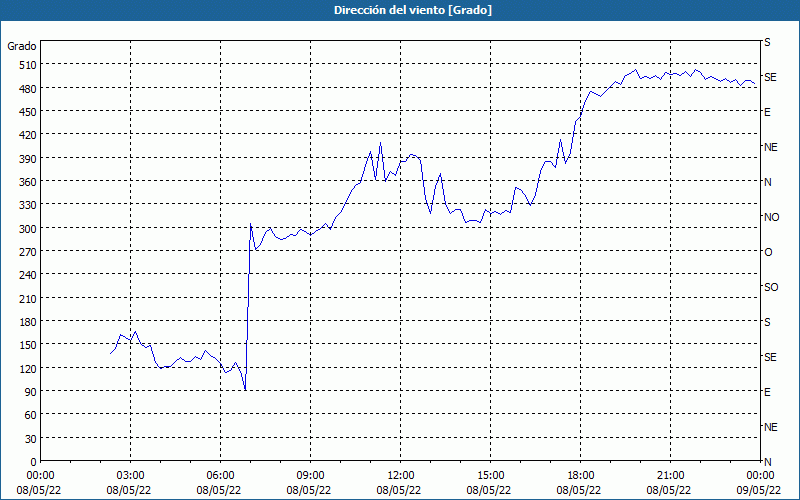
Task: Select the 12:00 time label on the x-axis
Action: (x=399, y=476)
